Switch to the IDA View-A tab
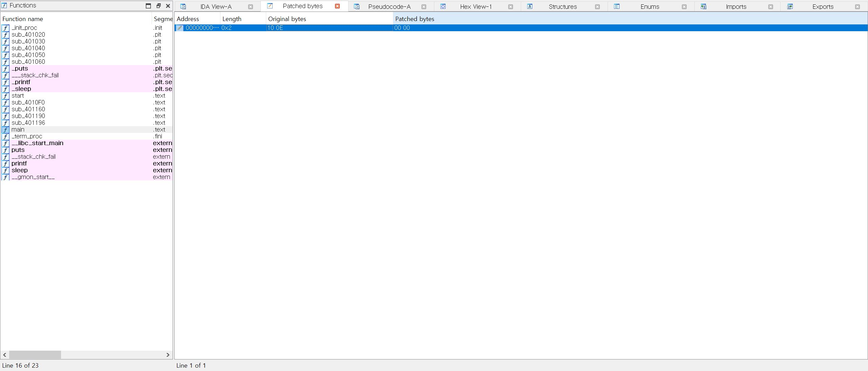Viewport: 868px width, 371px height. click(216, 7)
